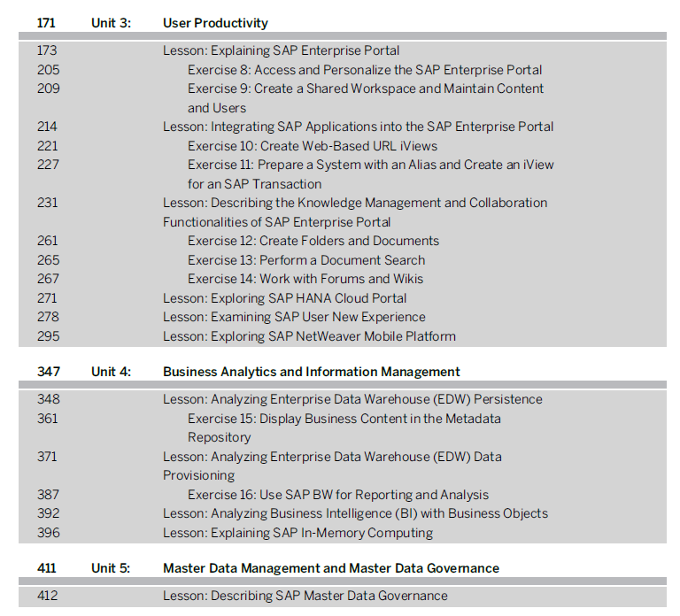Click page number 371

click(x=47, y=457)
